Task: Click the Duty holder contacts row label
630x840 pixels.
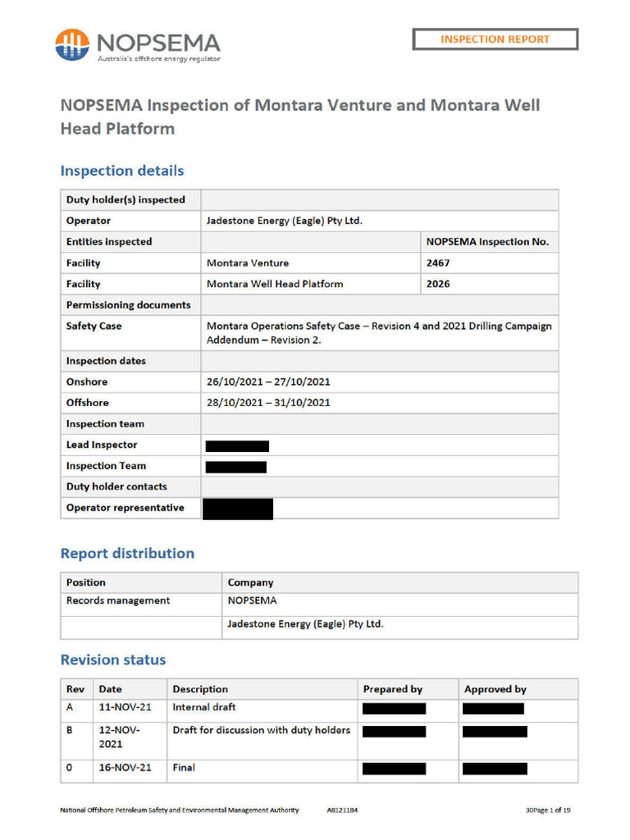Action: (116, 486)
